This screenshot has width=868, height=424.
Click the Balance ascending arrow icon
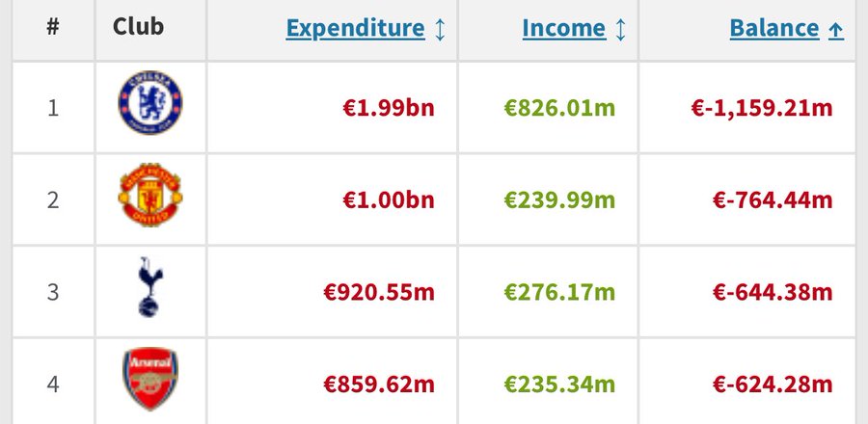[x=836, y=30]
